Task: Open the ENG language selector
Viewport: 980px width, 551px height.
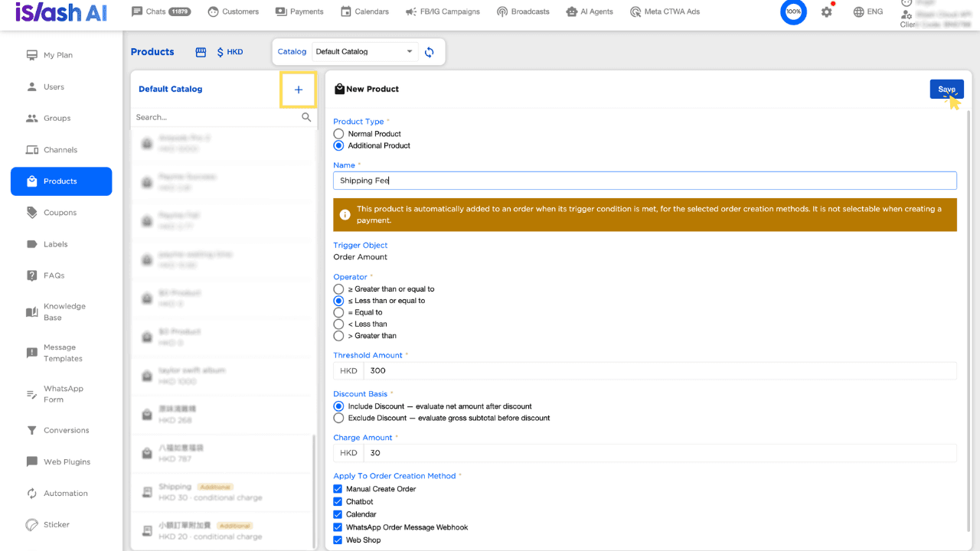Action: (x=867, y=12)
